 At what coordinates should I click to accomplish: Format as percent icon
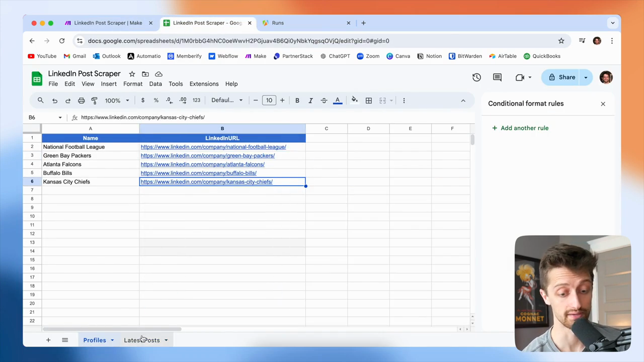pyautogui.click(x=156, y=101)
